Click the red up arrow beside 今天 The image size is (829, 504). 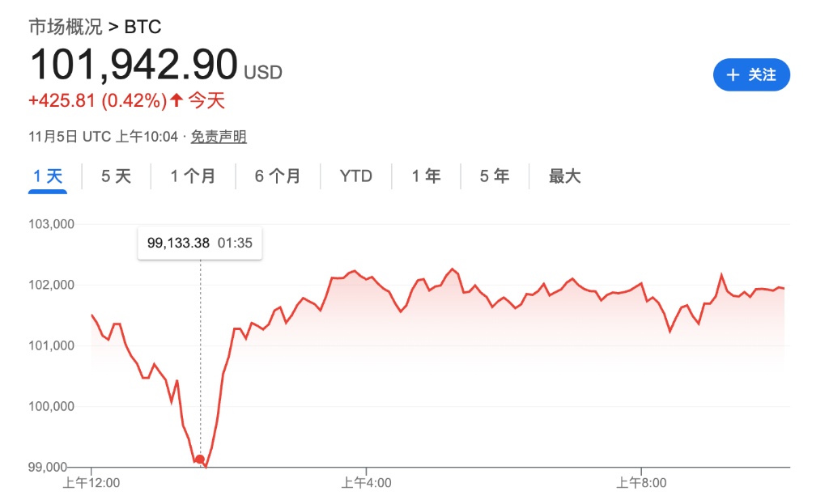[176, 101]
